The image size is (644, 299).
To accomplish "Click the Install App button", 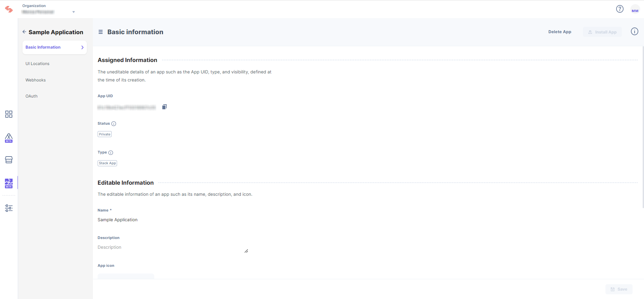I will coord(602,32).
